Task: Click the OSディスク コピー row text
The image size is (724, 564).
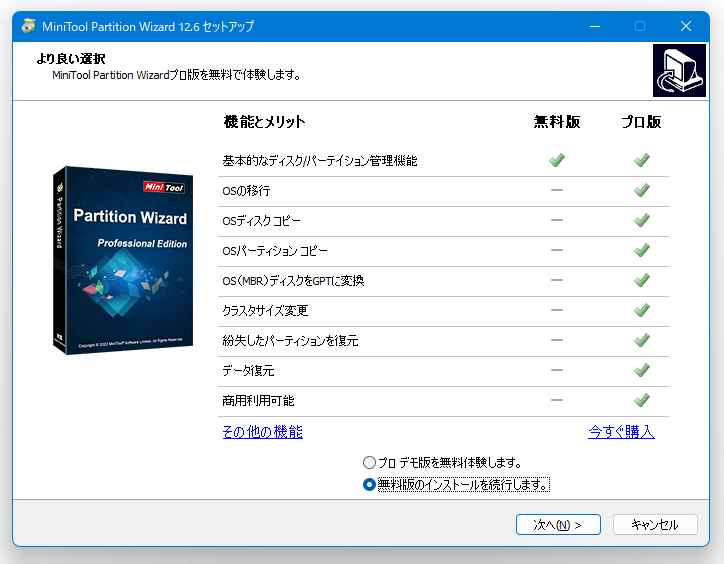Action: tap(261, 221)
